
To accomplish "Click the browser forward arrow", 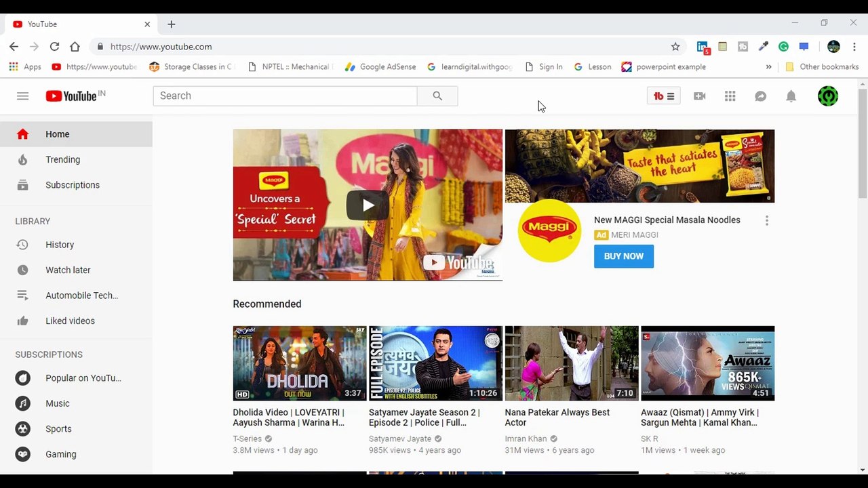I will (34, 47).
